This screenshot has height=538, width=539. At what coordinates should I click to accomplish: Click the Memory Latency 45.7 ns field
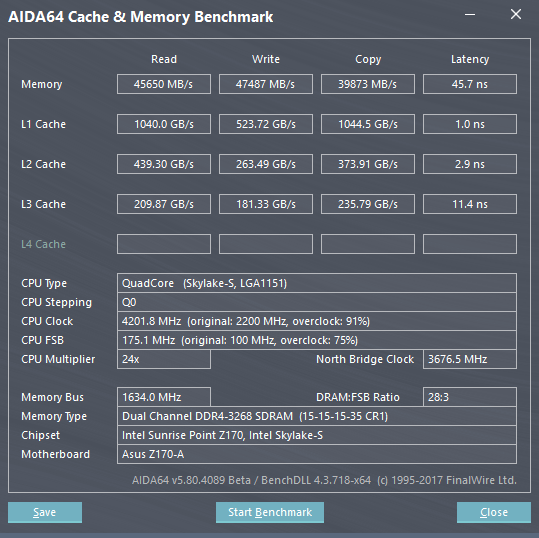(470, 84)
